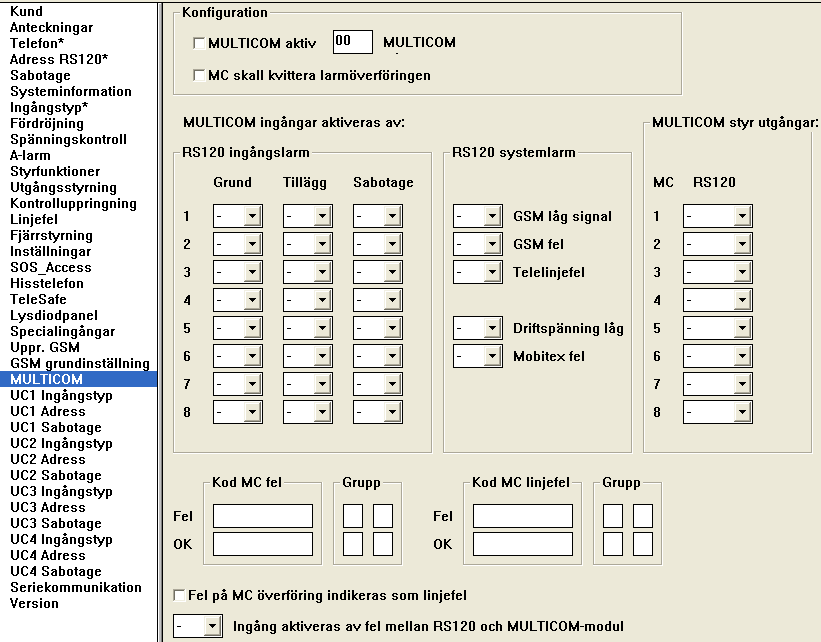Open Sabotage dropdown for input 5
Viewport: 821px width, 642px height.
378,328
